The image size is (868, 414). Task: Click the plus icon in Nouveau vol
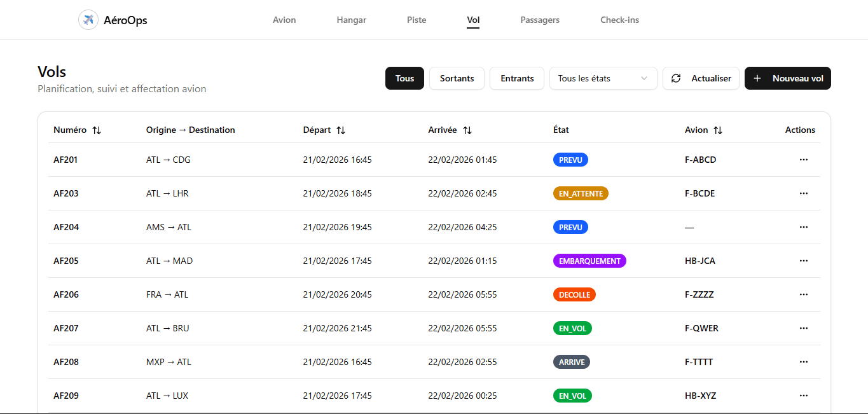point(757,78)
